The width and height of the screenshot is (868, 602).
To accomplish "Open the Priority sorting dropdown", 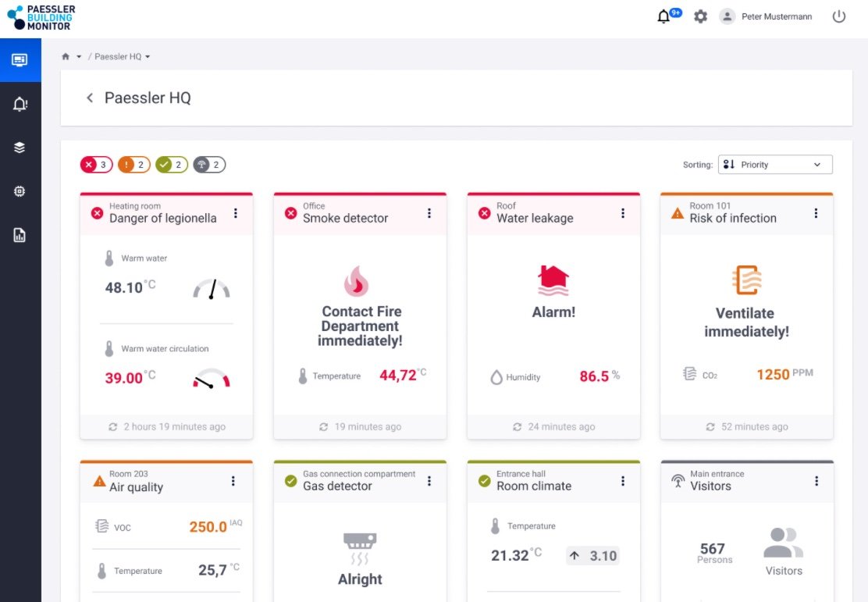I will [774, 165].
